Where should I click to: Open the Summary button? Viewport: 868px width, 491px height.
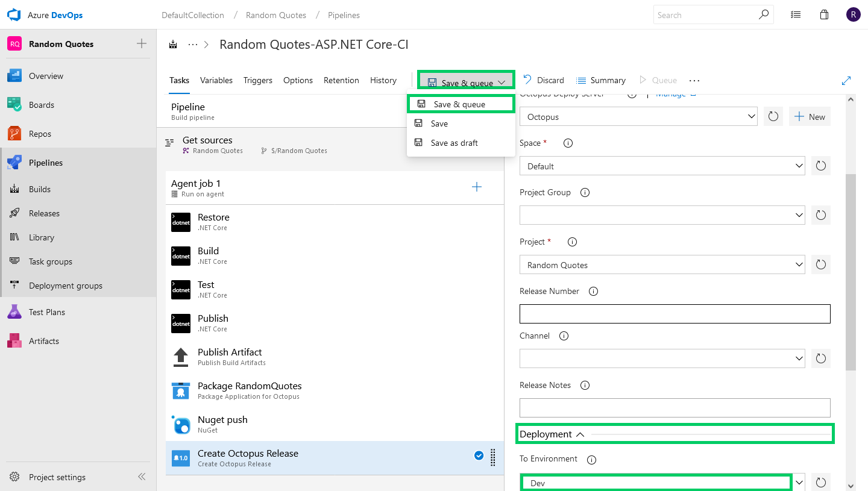pos(601,80)
